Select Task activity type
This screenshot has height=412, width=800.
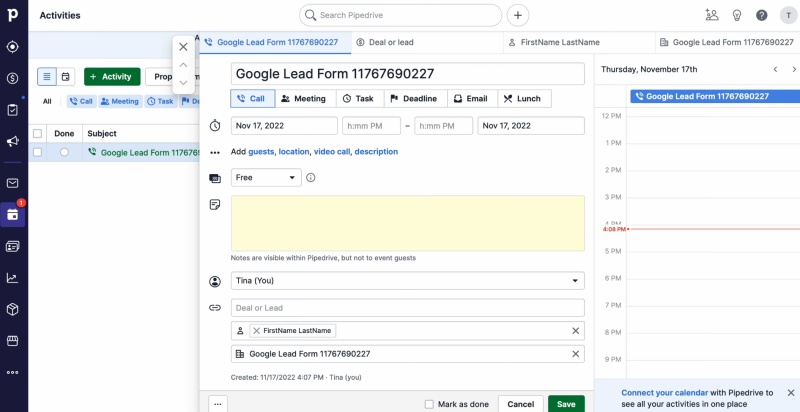[x=360, y=99]
